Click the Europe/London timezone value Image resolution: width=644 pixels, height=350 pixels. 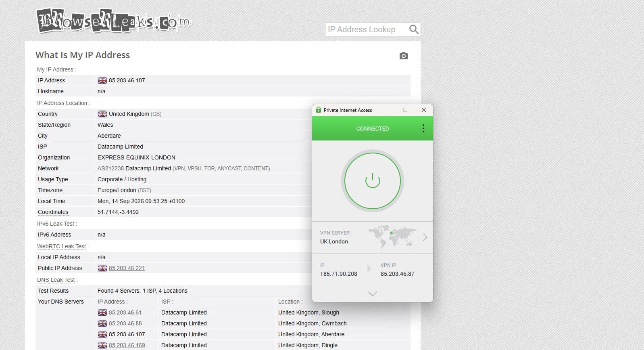pos(117,190)
